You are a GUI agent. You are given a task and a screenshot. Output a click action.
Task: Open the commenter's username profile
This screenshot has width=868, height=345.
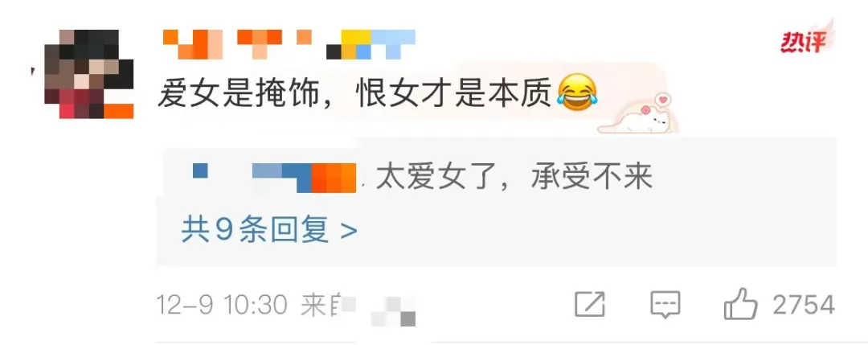(289, 44)
